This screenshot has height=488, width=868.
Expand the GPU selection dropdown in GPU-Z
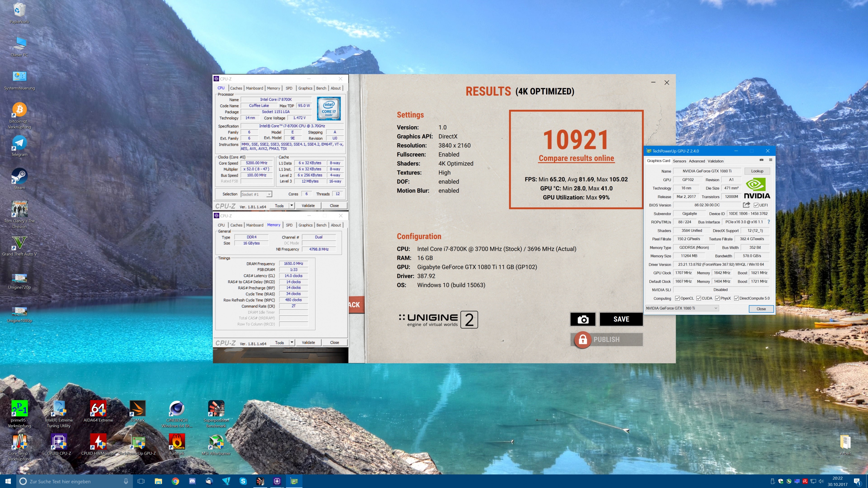point(716,308)
